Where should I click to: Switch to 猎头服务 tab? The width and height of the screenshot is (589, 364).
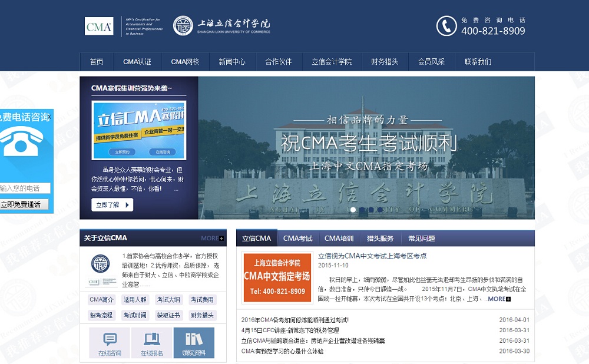pyautogui.click(x=380, y=238)
